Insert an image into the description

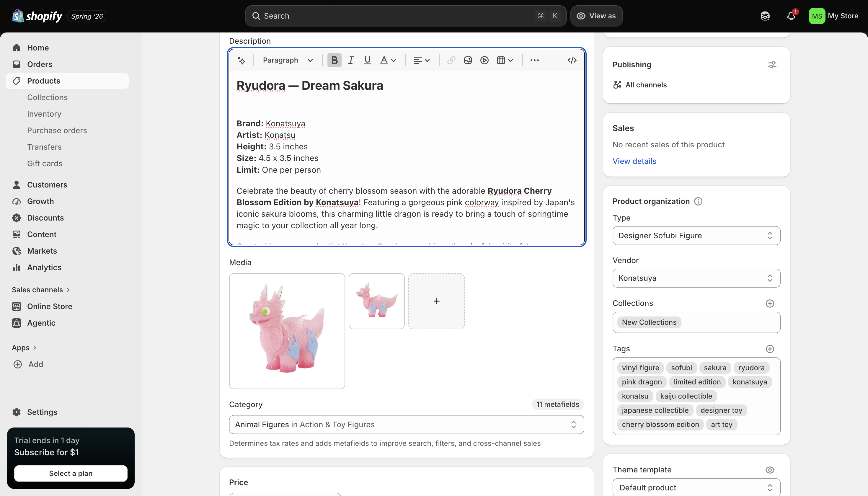pyautogui.click(x=468, y=60)
